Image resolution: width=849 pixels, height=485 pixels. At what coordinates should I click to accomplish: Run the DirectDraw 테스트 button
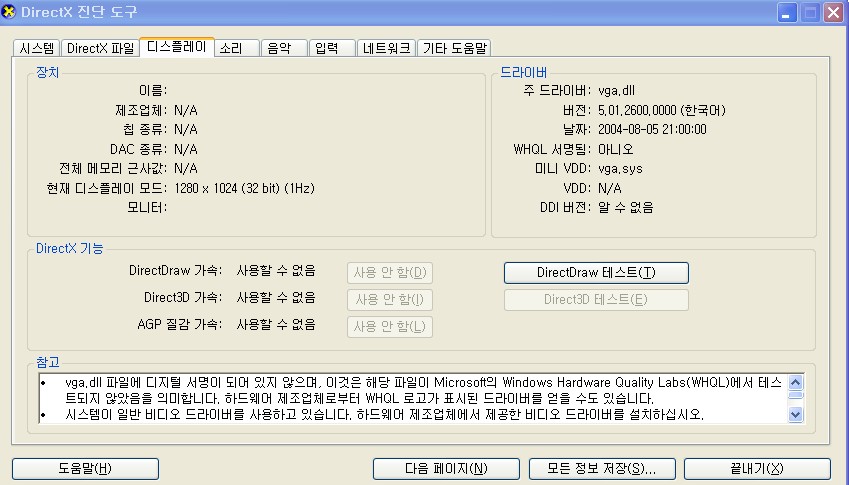click(x=596, y=272)
